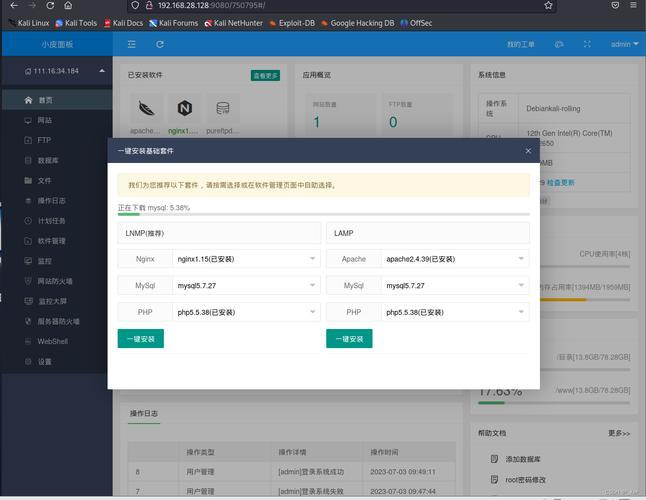Click the green view-more button

[265, 75]
